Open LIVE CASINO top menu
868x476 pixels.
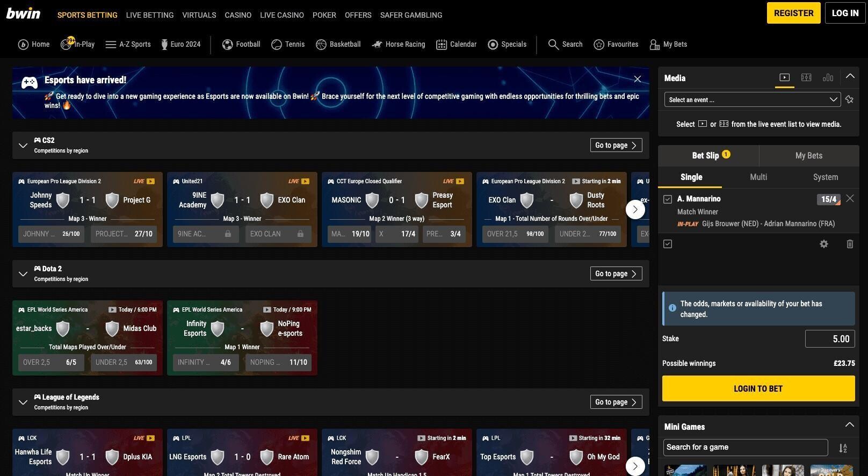pyautogui.click(x=282, y=15)
